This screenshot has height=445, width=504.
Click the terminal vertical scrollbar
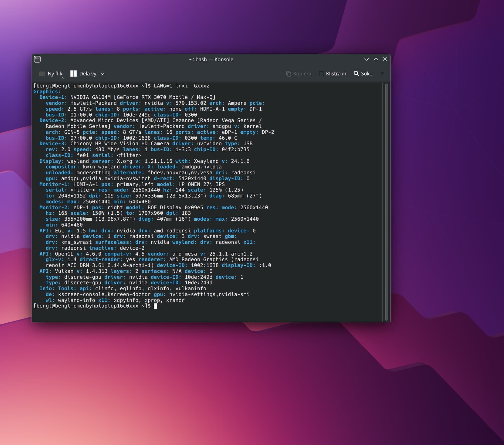[386, 202]
